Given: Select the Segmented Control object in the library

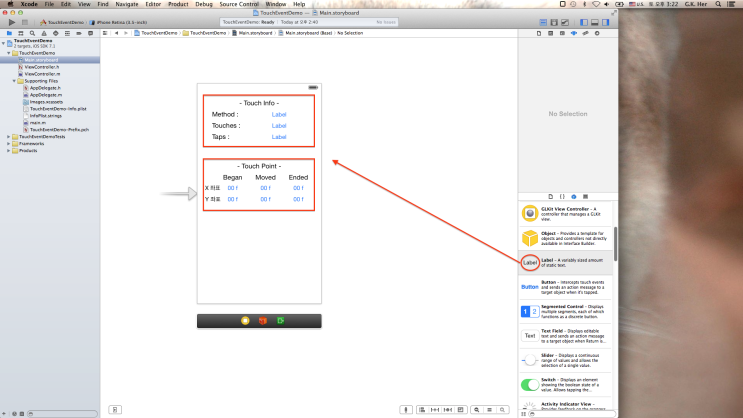Looking at the screenshot, I should pos(565,311).
